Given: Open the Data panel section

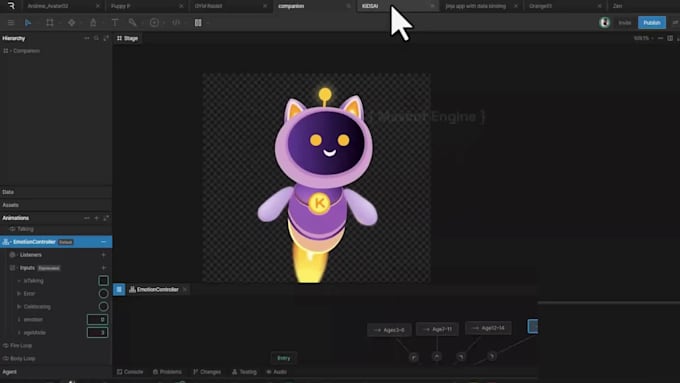Looking at the screenshot, I should [x=56, y=192].
